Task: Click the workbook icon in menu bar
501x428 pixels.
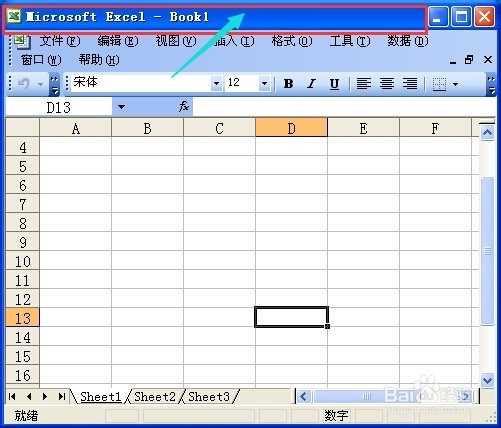Action: (x=22, y=41)
